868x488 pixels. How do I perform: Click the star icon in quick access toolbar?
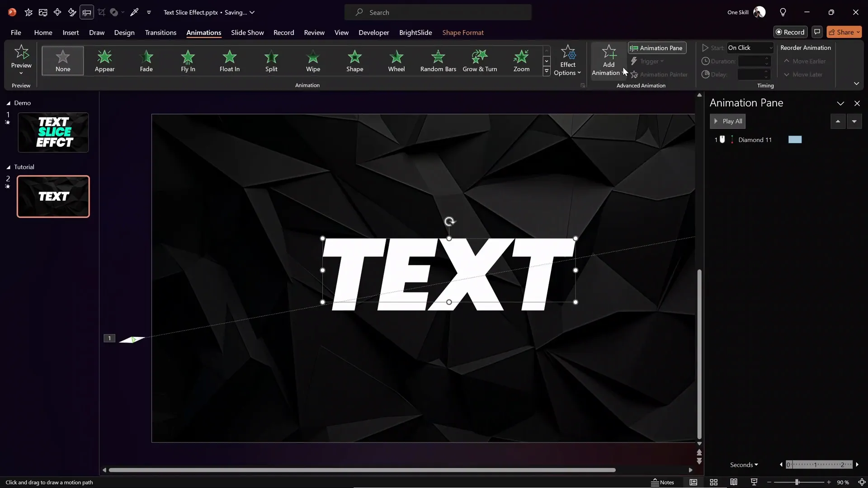coord(28,12)
